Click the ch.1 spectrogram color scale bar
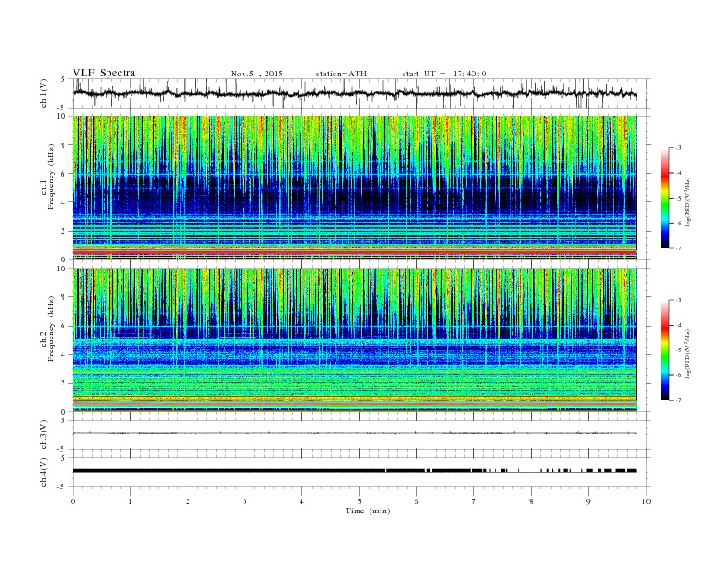The image size is (728, 563). point(665,198)
